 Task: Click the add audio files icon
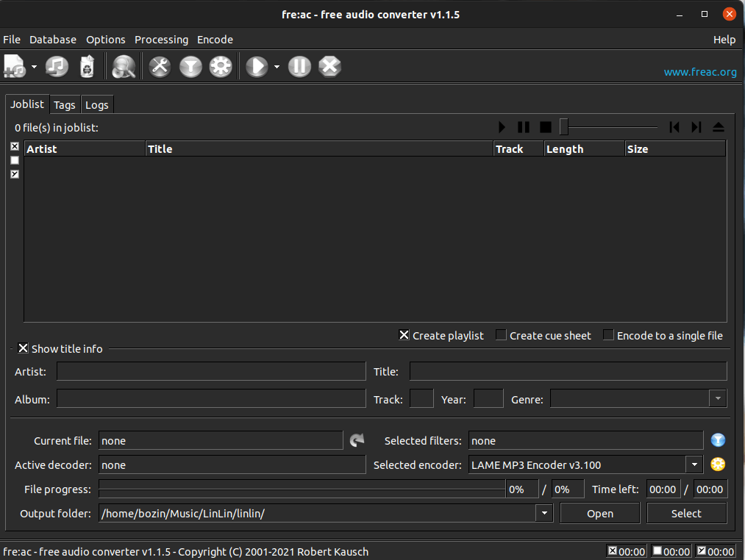click(x=15, y=67)
